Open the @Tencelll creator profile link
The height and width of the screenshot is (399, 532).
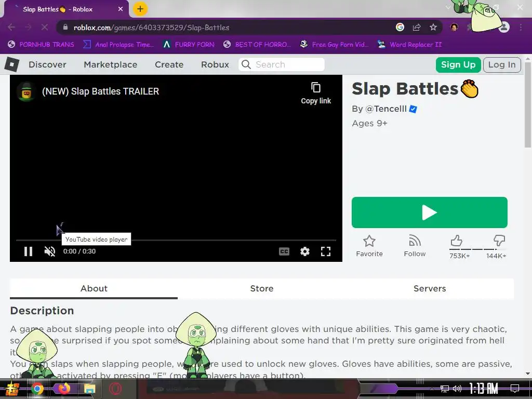pos(386,109)
